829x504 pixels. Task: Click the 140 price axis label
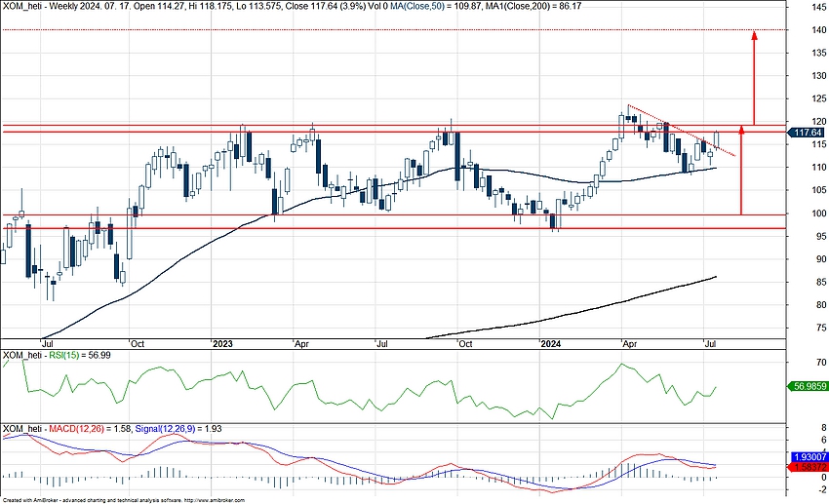(x=806, y=30)
